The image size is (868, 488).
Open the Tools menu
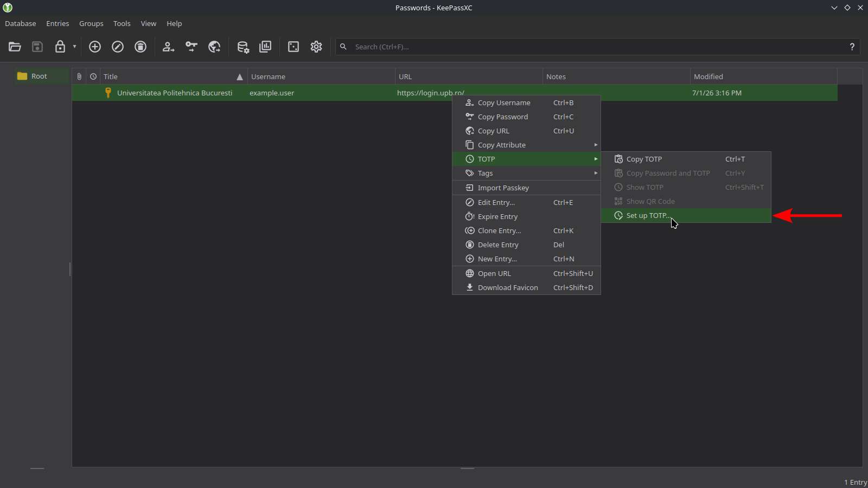click(x=122, y=23)
